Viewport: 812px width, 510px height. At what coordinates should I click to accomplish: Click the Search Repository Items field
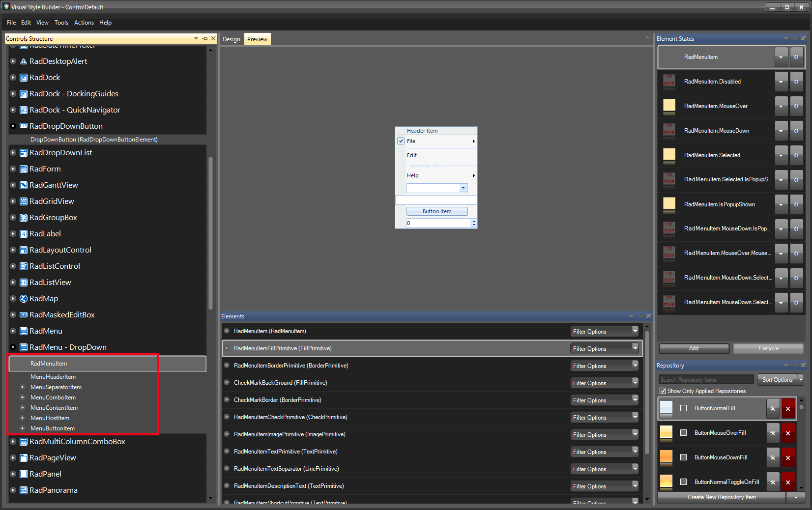pyautogui.click(x=706, y=380)
